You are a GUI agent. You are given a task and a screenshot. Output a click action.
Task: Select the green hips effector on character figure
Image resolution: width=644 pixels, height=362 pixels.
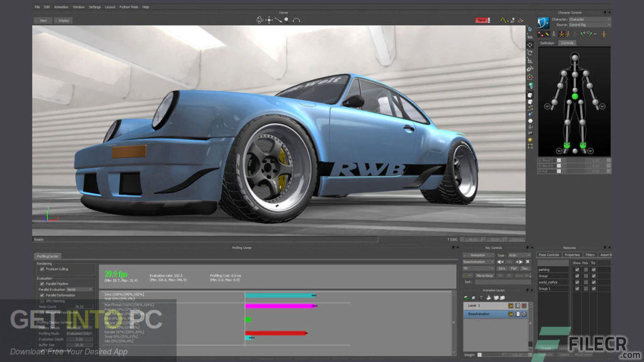tap(575, 96)
